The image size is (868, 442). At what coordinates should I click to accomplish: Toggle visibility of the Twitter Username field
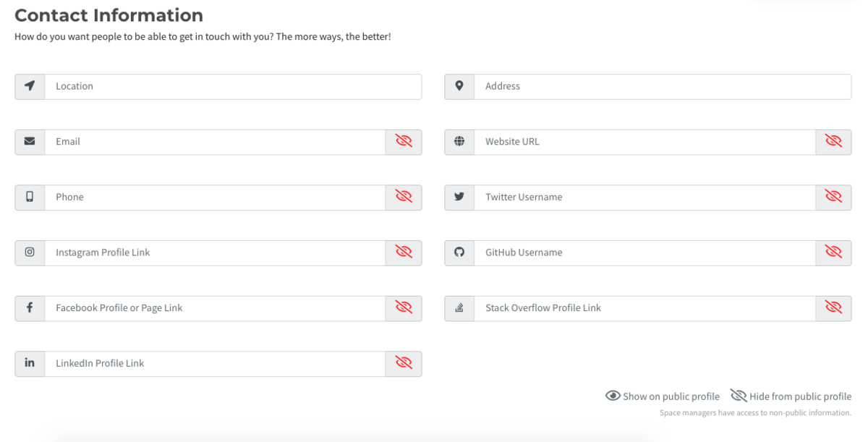833,197
